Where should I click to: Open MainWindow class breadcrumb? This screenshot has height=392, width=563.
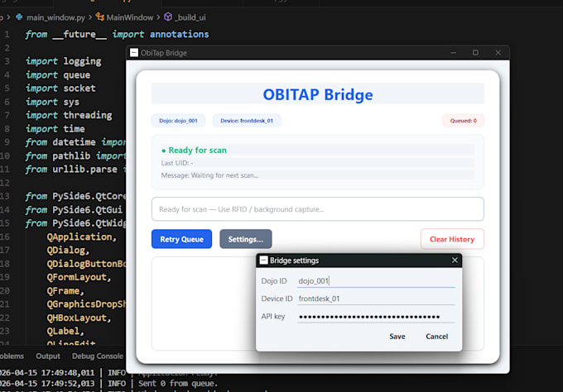(130, 17)
